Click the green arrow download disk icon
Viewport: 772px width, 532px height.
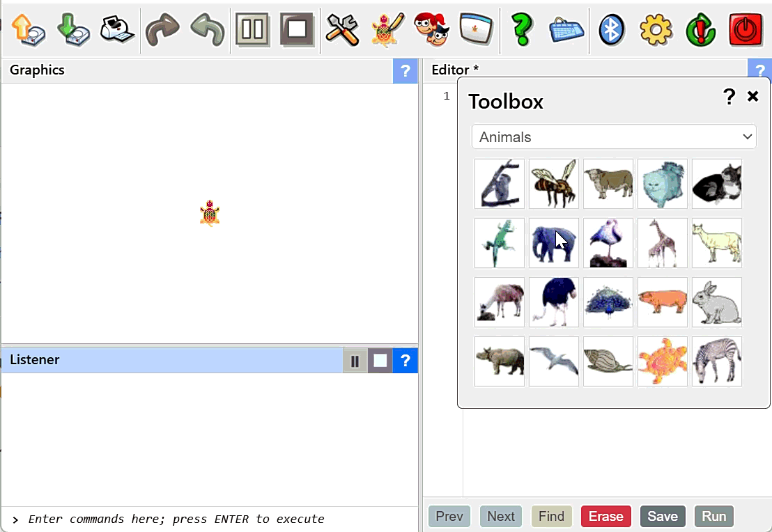[73, 30]
